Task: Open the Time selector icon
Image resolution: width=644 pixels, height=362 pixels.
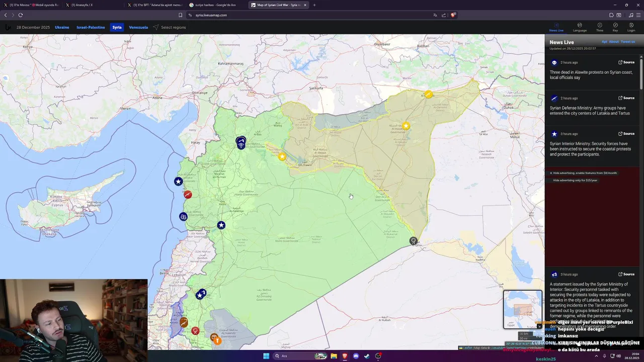Action: click(599, 27)
